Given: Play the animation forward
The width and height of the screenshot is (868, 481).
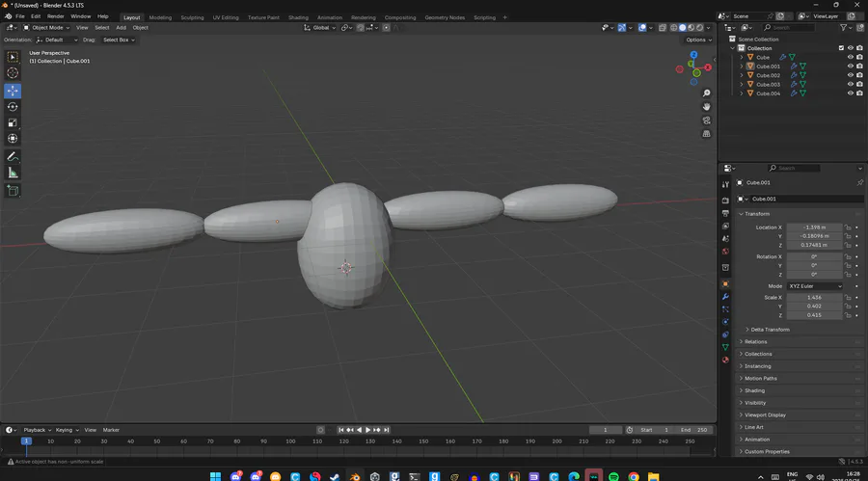Looking at the screenshot, I should 368,430.
